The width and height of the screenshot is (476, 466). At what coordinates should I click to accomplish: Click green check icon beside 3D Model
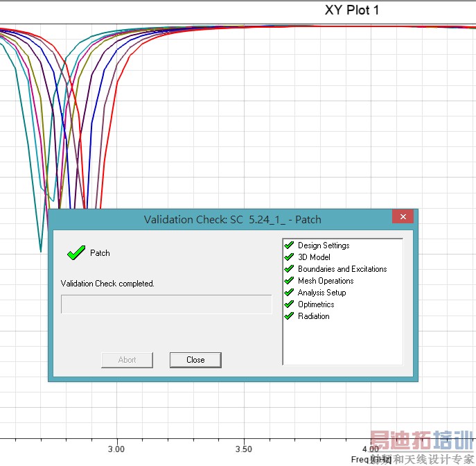(x=289, y=257)
